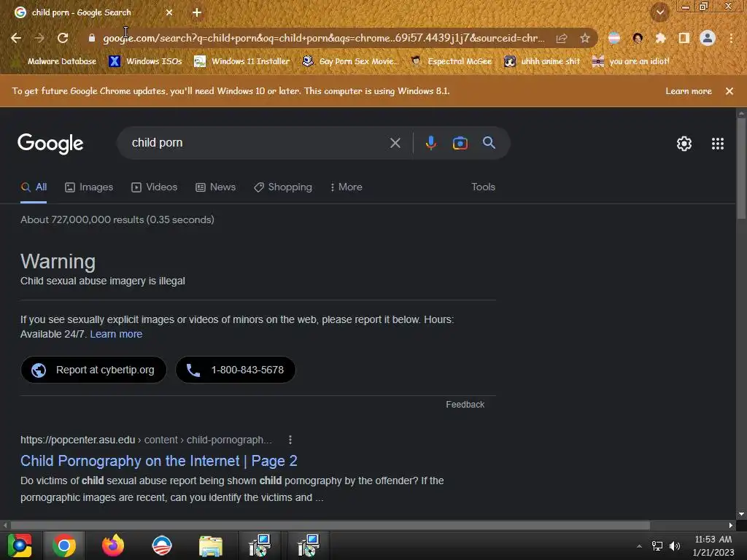Dismiss the Chrome update notification bar
The width and height of the screenshot is (747, 560).
coord(729,91)
